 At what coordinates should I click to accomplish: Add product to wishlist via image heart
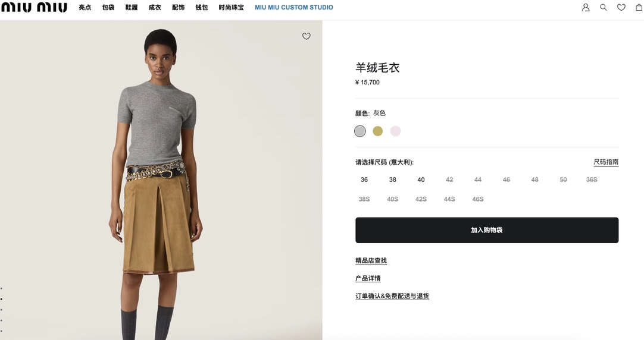(x=307, y=36)
